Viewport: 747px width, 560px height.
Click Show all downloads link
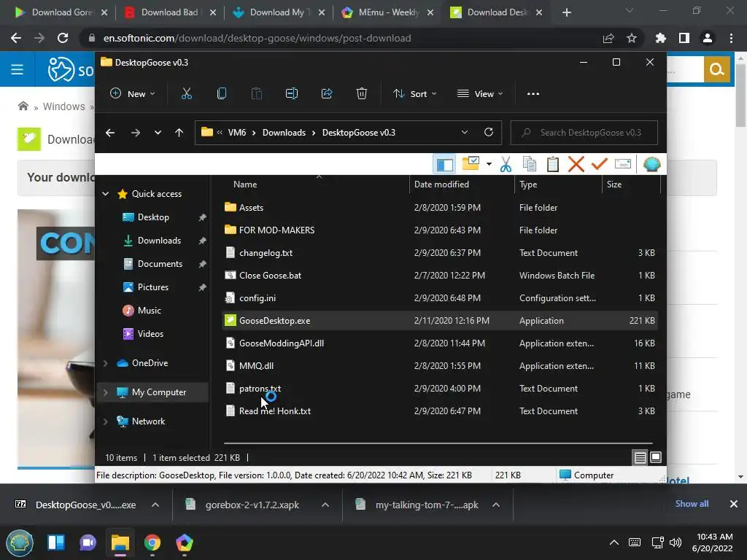tap(692, 504)
